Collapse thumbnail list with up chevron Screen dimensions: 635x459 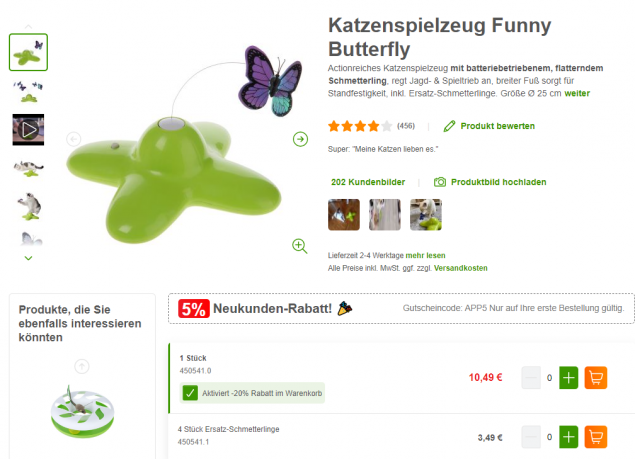(28, 26)
